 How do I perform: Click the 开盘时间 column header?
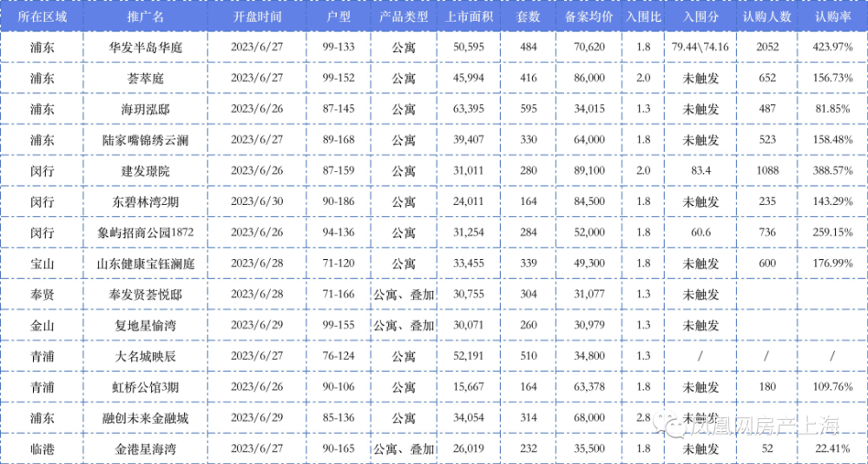257,17
